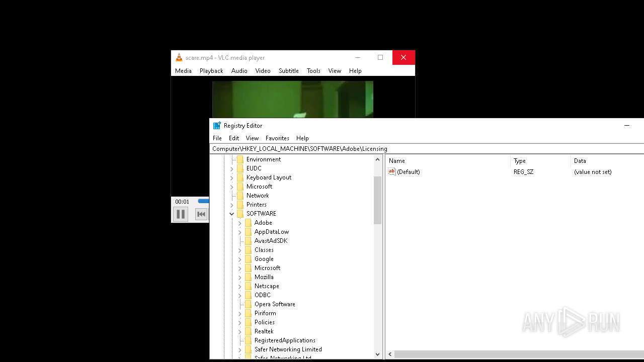The height and width of the screenshot is (362, 644).
Task: Click the Adobe folder icon
Action: pyautogui.click(x=248, y=223)
